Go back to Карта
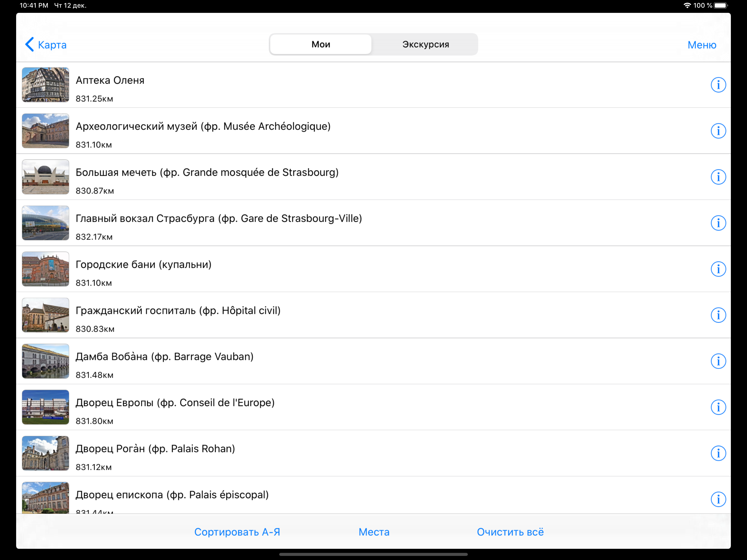This screenshot has width=747, height=560. point(46,45)
